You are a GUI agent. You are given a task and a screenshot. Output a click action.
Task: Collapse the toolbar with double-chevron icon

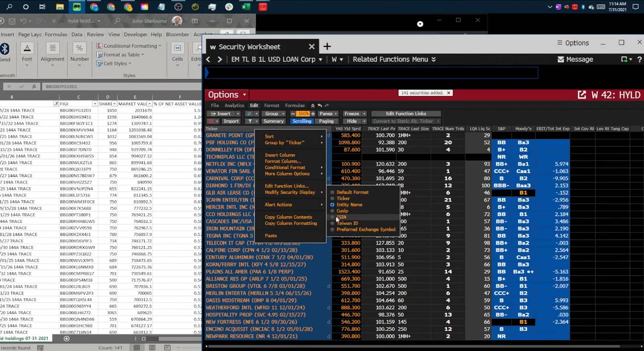click(312, 106)
